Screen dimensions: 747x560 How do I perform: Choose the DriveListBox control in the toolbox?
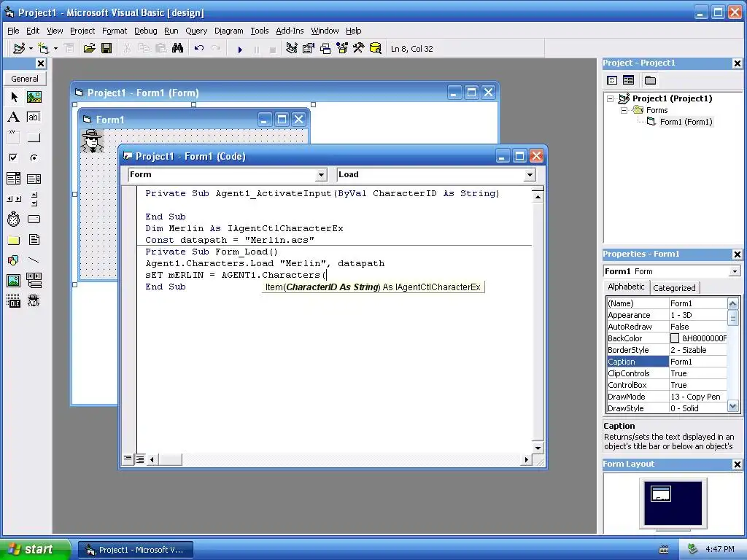34,219
